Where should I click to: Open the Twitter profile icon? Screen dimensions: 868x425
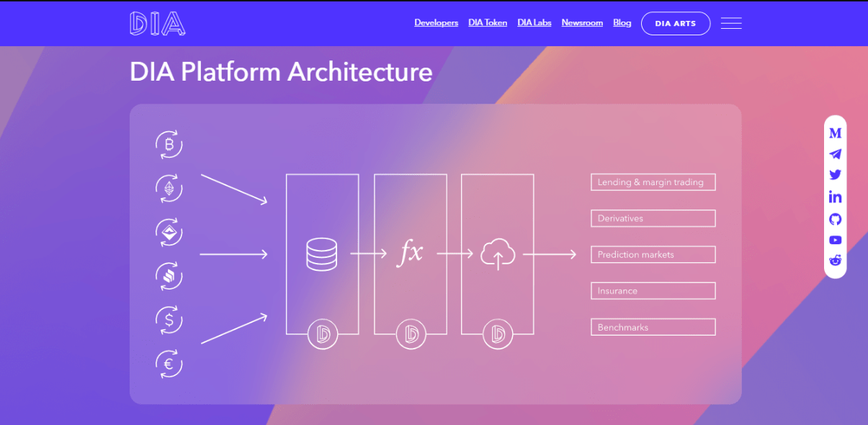[835, 174]
